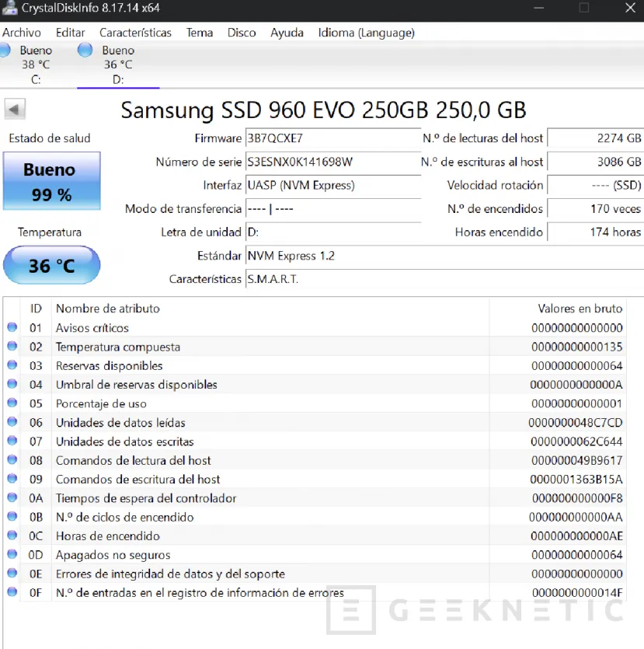Click status dot for Errores de integridad row
The width and height of the screenshot is (644, 649).
(12, 574)
